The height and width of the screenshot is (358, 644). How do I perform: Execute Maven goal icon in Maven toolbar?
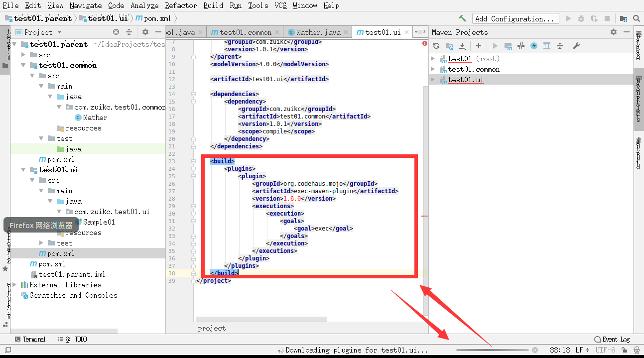[x=508, y=46]
